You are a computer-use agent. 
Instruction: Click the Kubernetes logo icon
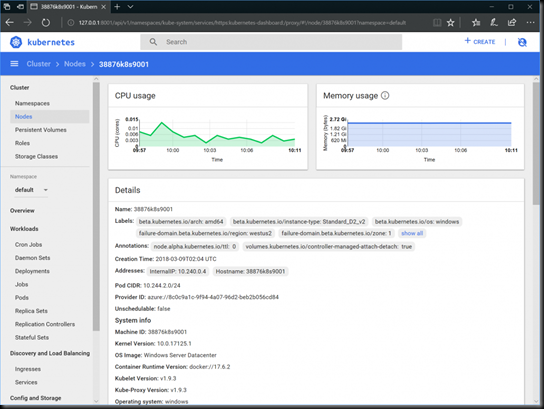click(16, 42)
